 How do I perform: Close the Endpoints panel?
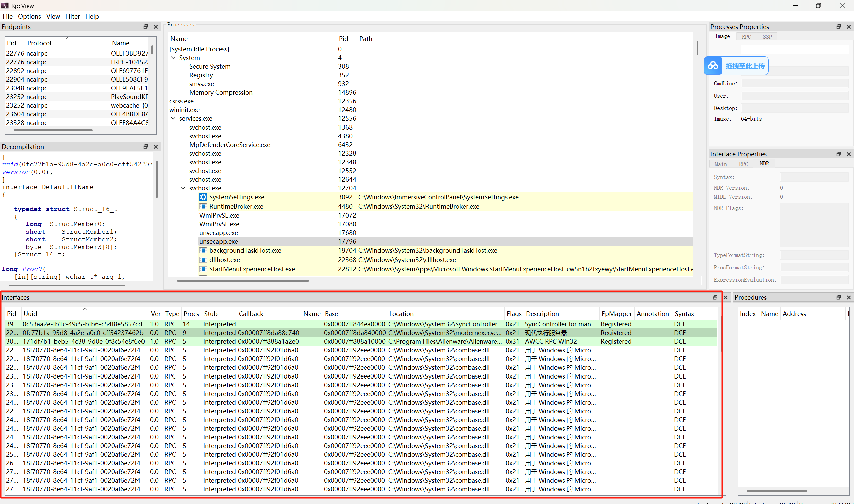pos(156,27)
